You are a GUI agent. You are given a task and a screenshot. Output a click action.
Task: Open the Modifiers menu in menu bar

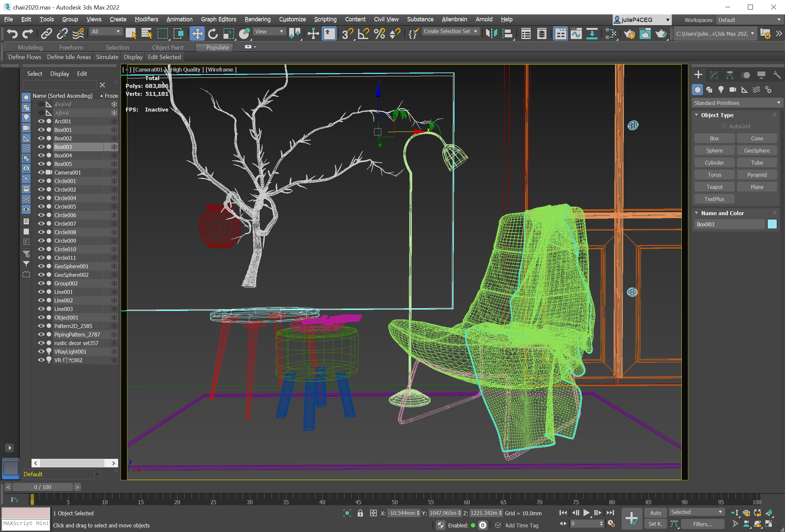pos(145,19)
